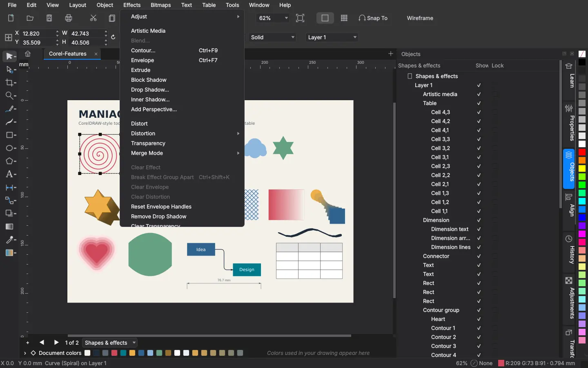Open the 62% zoom level dropdown
Image resolution: width=588 pixels, height=368 pixels.
coord(272,18)
